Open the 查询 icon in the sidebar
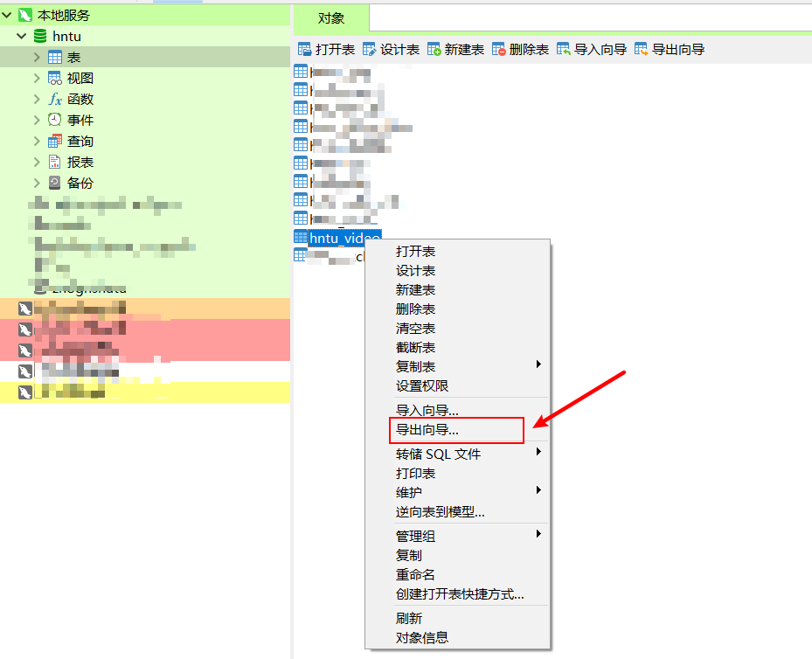812x659 pixels. click(52, 141)
